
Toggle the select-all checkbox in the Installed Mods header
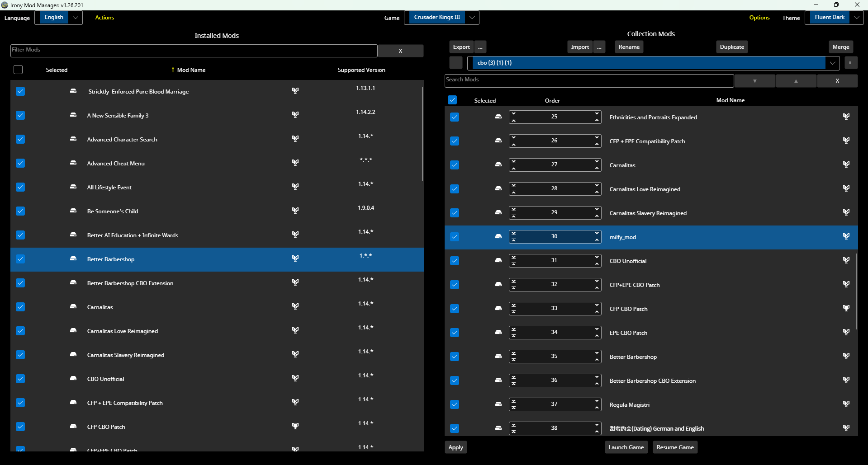pos(18,70)
